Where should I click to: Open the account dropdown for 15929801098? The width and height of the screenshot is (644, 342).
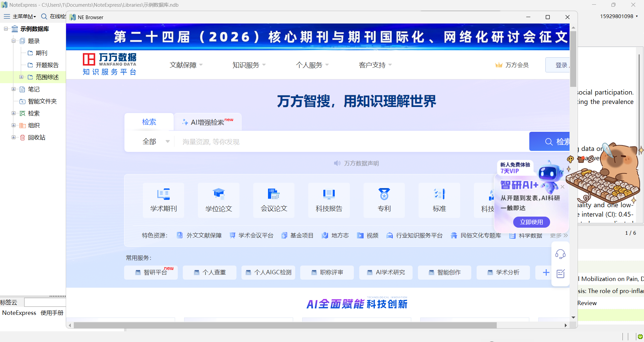tap(619, 16)
